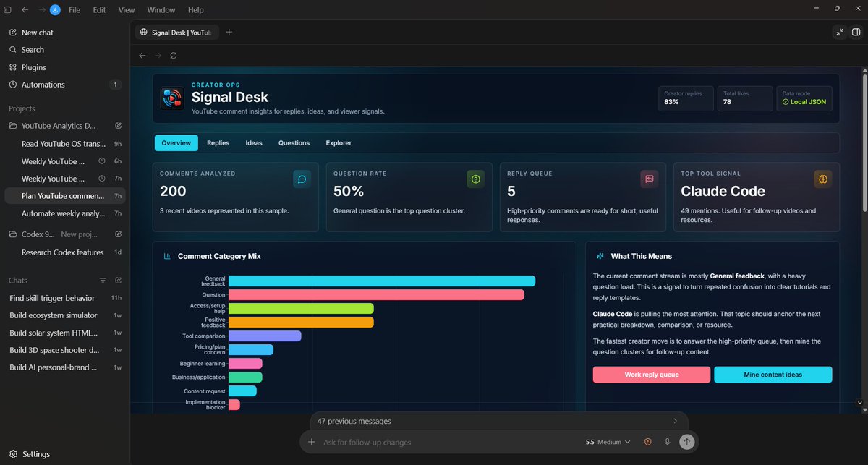868x465 pixels.
Task: Open a new browser tab with plus
Action: click(229, 32)
